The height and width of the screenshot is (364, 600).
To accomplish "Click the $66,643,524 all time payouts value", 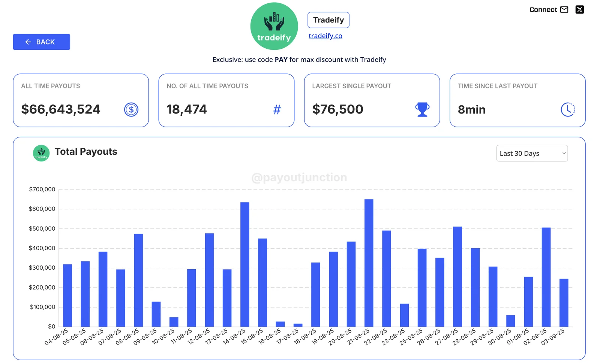I will (x=61, y=109).
